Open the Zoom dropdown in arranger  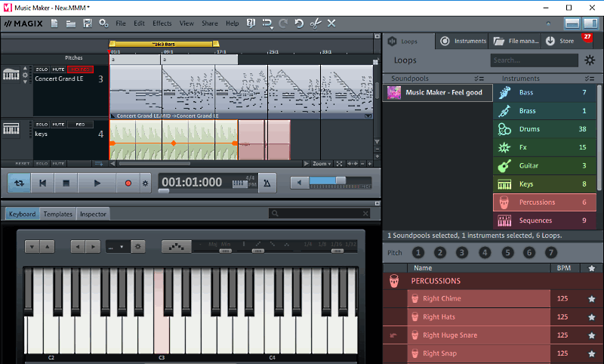(322, 164)
